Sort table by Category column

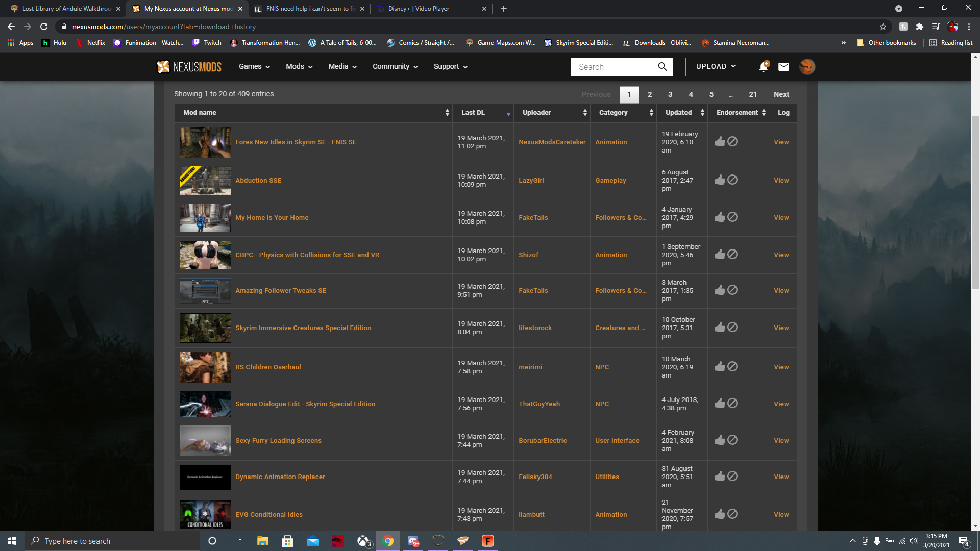coord(623,113)
